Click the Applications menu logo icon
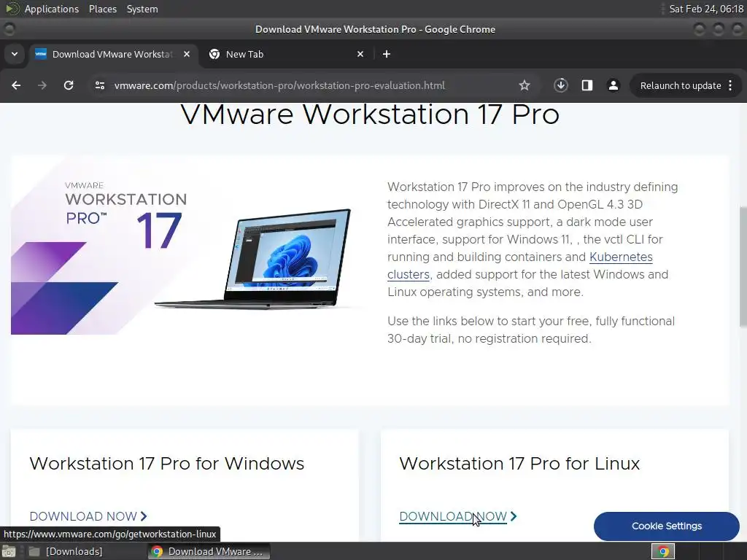 coord(12,9)
